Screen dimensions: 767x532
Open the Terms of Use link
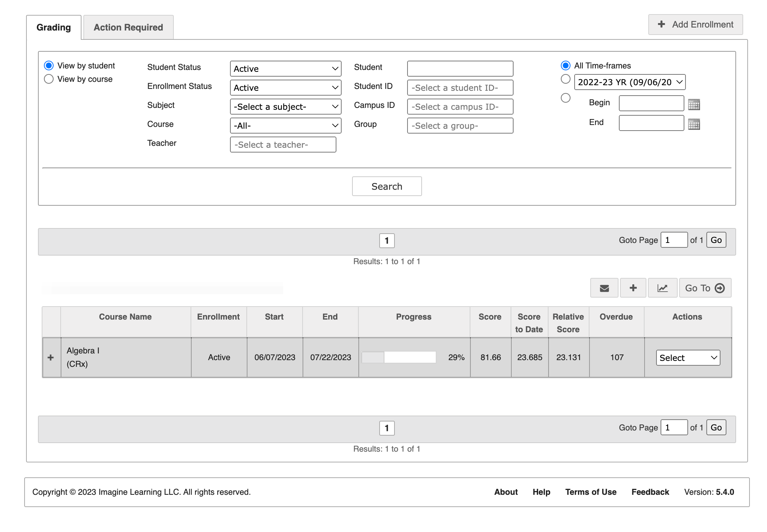(591, 492)
